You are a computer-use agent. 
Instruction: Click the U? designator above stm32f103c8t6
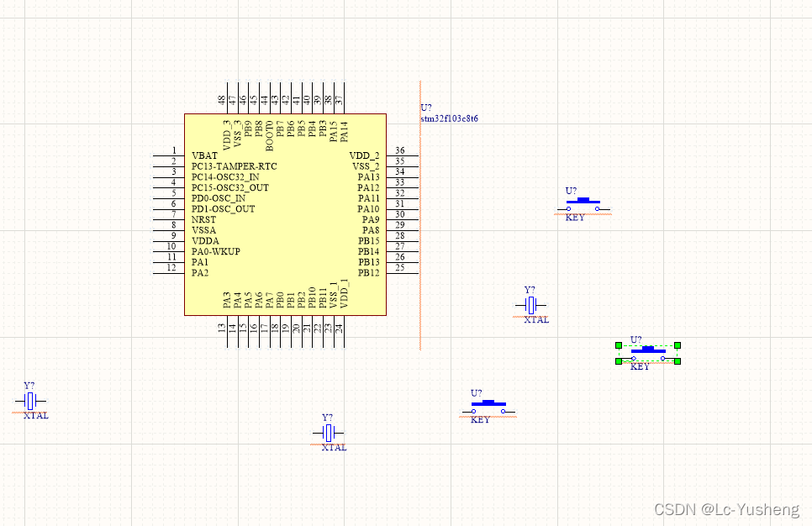click(x=426, y=108)
